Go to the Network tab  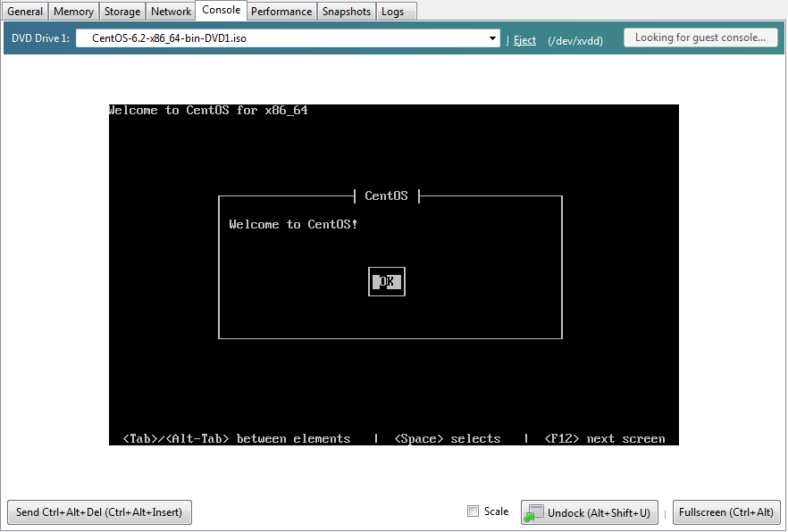coord(171,11)
